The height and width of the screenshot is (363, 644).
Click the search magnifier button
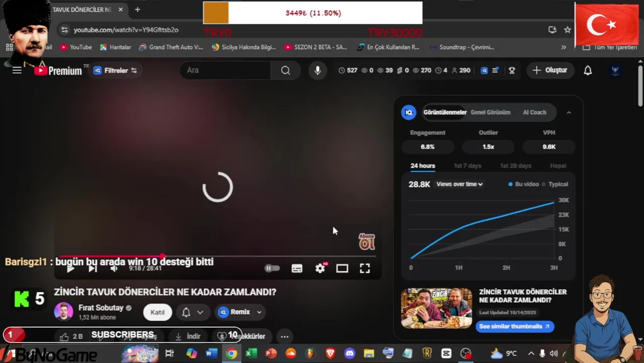(286, 71)
